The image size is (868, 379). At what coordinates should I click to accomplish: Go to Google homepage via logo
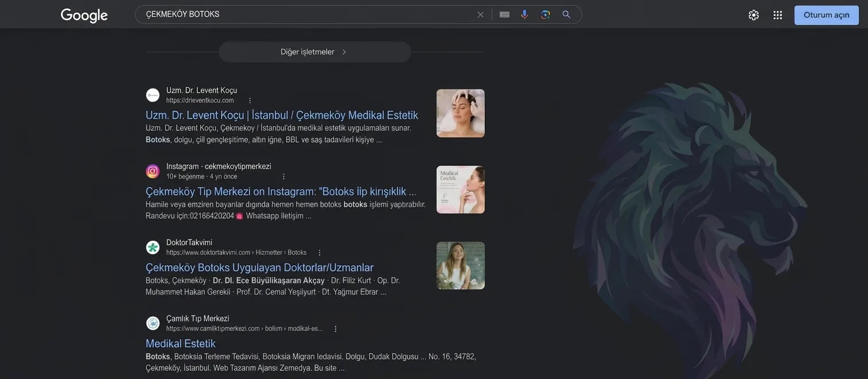[x=84, y=16]
